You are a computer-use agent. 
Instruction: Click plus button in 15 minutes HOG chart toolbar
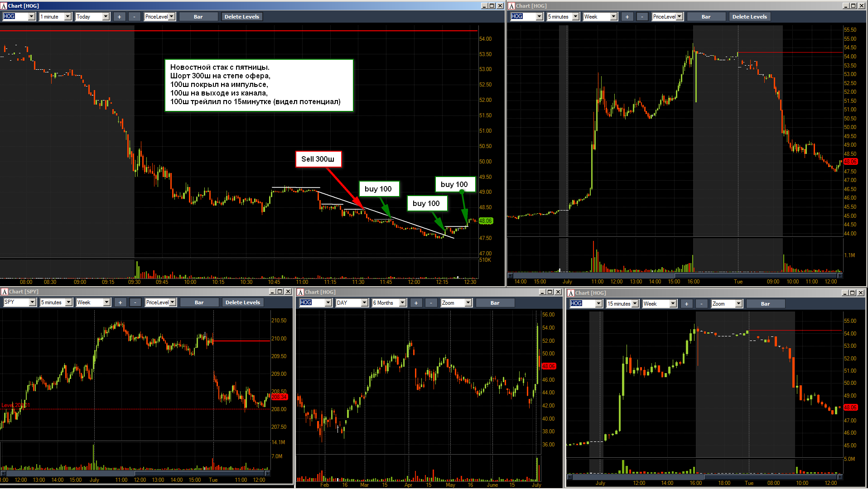[x=687, y=304]
